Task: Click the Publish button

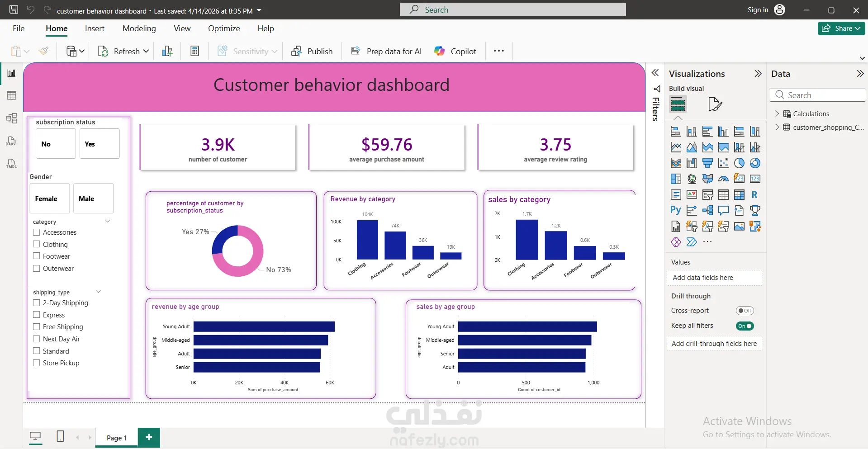Action: (x=312, y=51)
